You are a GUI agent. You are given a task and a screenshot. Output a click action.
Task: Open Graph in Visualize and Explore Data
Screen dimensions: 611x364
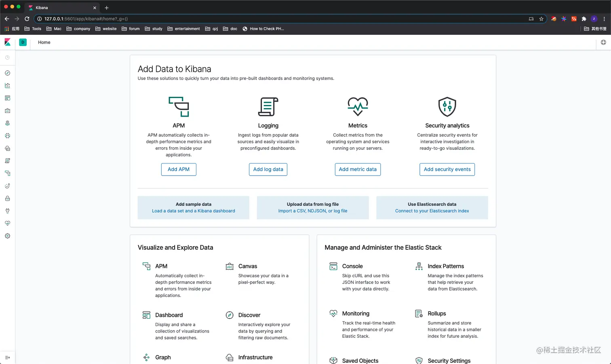[163, 358]
